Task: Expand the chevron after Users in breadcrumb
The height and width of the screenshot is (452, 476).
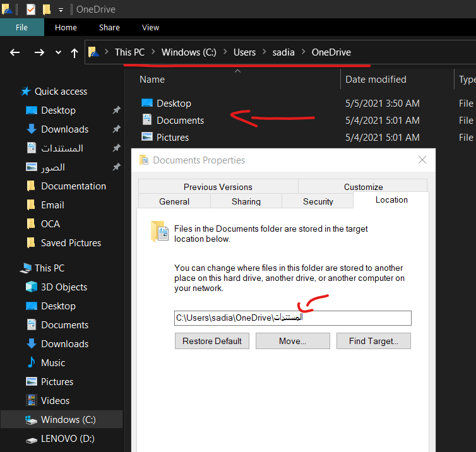Action: (x=265, y=52)
